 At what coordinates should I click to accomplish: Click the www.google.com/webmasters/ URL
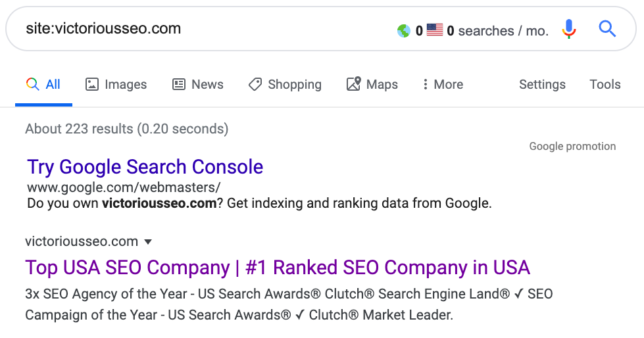point(124,187)
